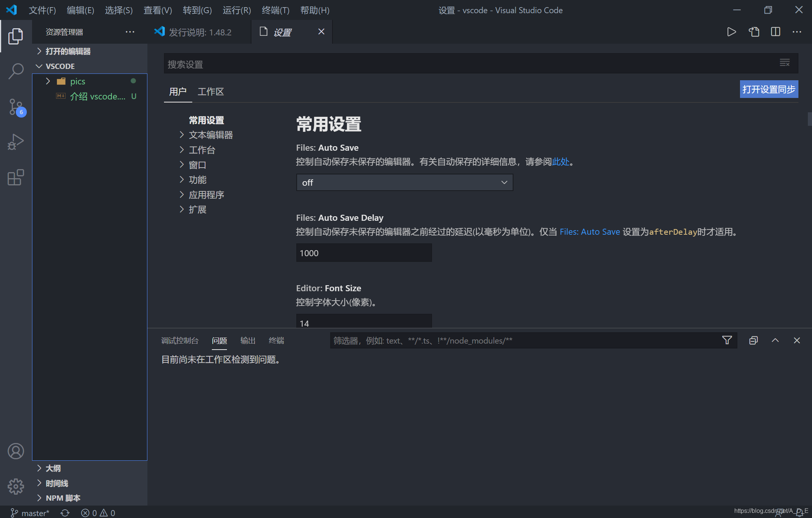Open the 编辑(E) menu
Screen dimensions: 812x518
click(x=80, y=10)
